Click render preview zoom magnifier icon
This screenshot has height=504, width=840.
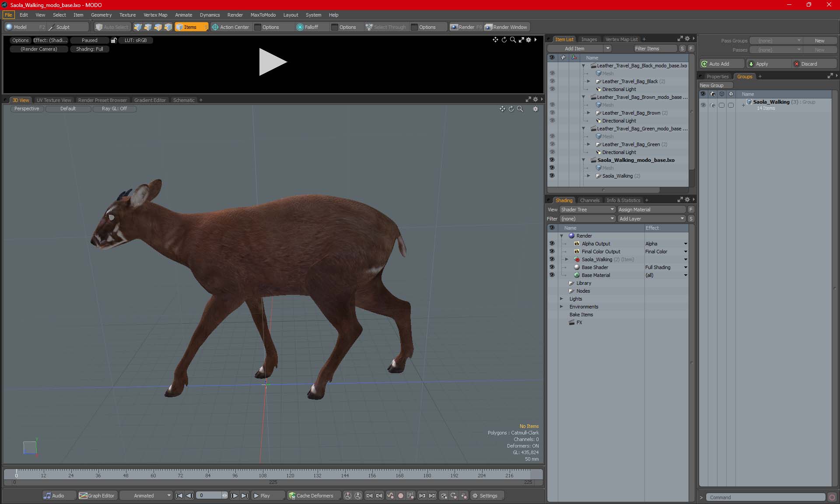tap(513, 40)
